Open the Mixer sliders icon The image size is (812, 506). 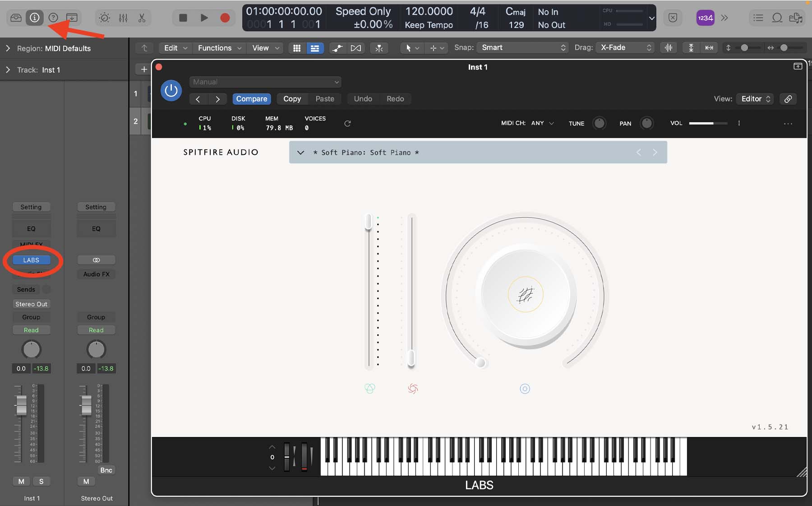(123, 18)
